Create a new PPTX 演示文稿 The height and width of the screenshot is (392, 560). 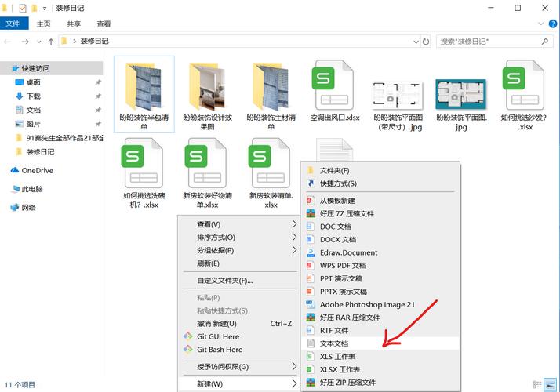click(380, 292)
